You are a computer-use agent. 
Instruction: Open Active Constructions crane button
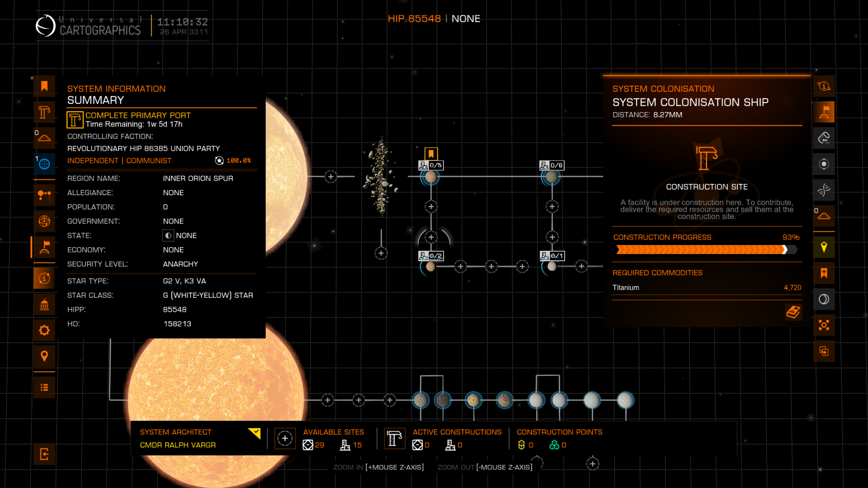[394, 438]
